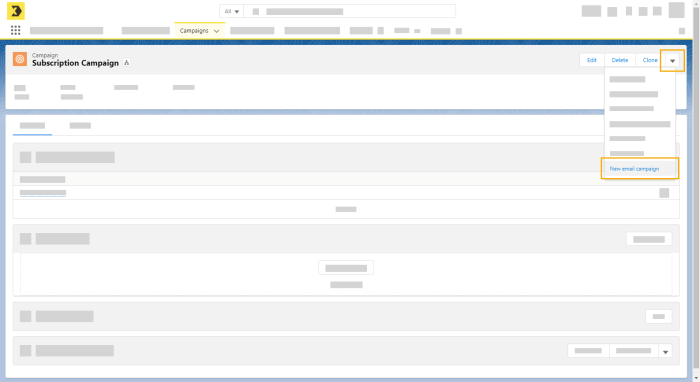Click the hierarchy icon beside Subscription Campaign
700x382 pixels.
(x=127, y=63)
